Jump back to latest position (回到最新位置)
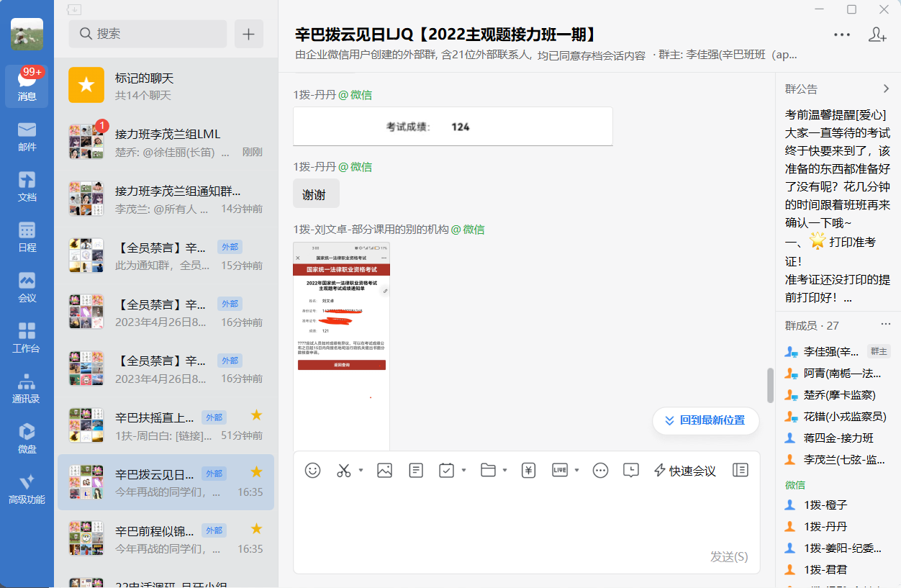901x588 pixels. pyautogui.click(x=705, y=420)
